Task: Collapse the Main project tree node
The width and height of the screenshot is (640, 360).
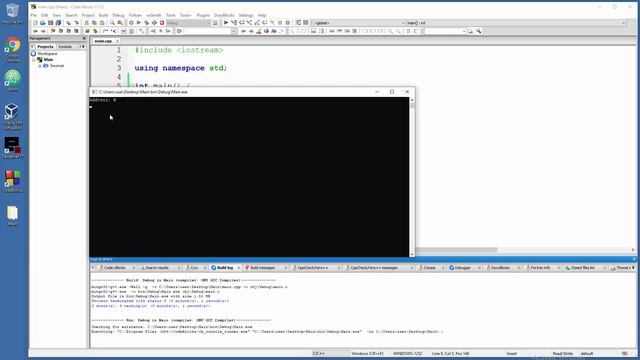Action: [x=34, y=60]
